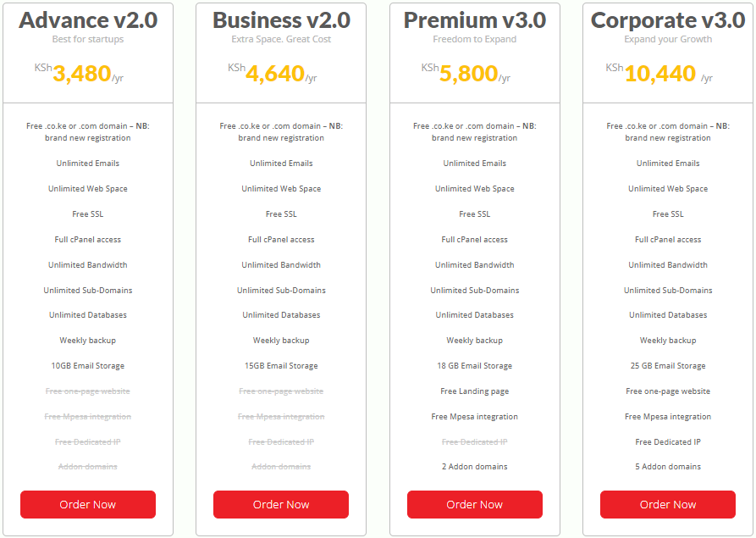Order the Premium v3.0 plan
756x538 pixels.
click(x=475, y=504)
